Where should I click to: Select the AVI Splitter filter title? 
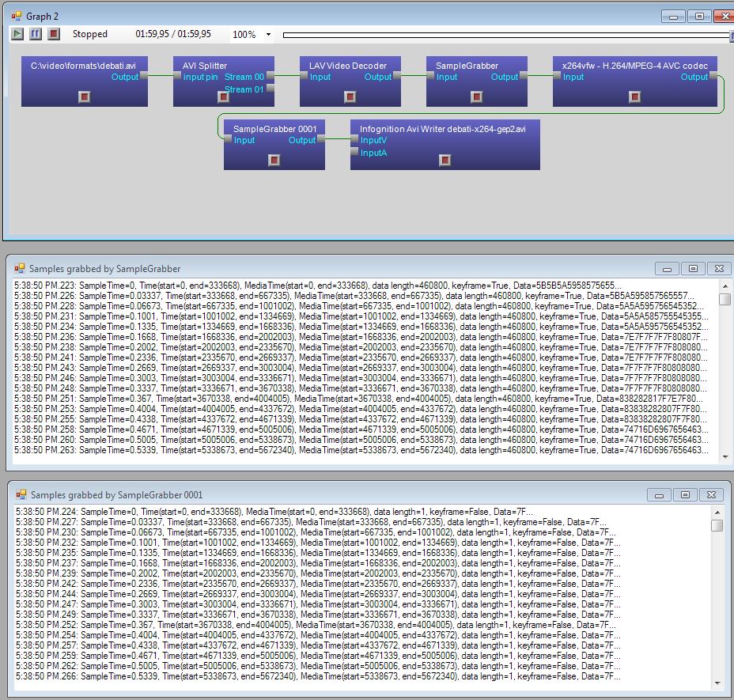205,66
